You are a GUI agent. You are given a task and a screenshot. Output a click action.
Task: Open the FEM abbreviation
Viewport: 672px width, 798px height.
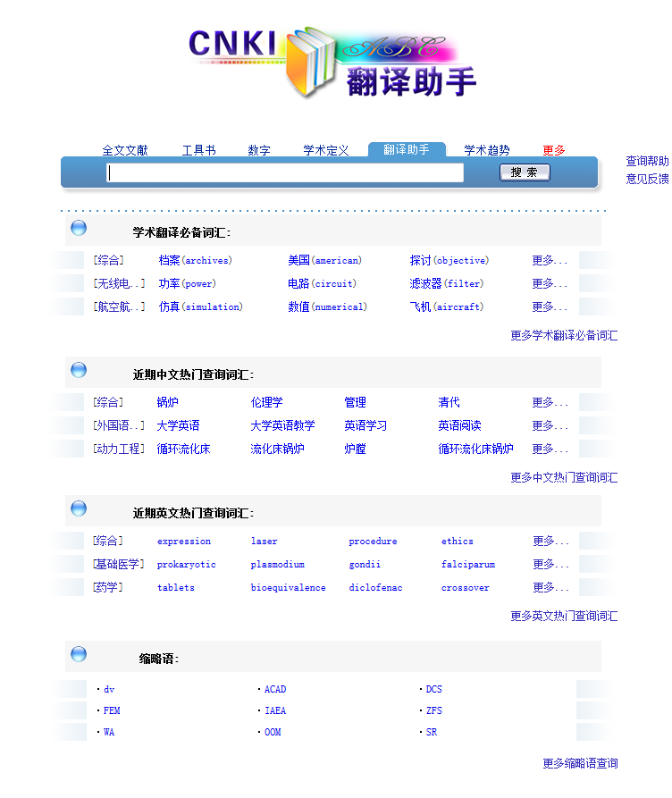pyautogui.click(x=112, y=710)
